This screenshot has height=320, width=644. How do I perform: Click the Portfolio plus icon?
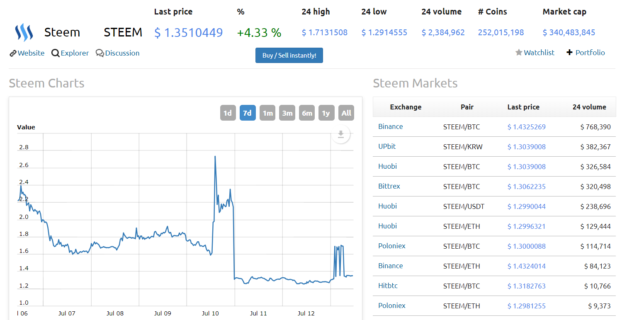[x=569, y=52]
